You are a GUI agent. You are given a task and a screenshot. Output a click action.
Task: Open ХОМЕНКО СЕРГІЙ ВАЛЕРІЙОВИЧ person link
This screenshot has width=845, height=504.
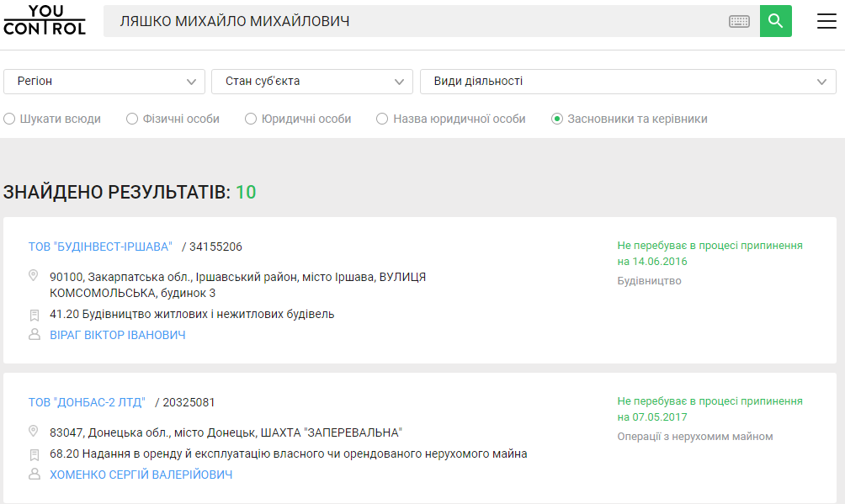141,475
